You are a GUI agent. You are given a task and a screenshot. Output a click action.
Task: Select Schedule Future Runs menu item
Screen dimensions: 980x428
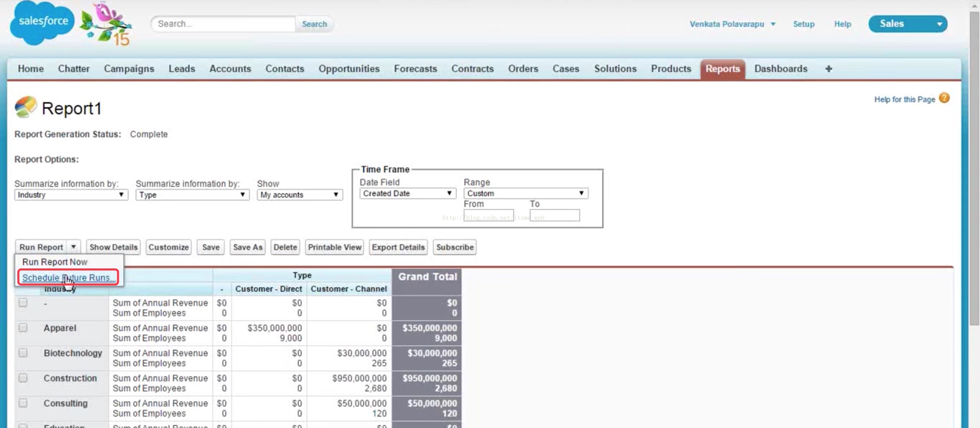(x=68, y=278)
